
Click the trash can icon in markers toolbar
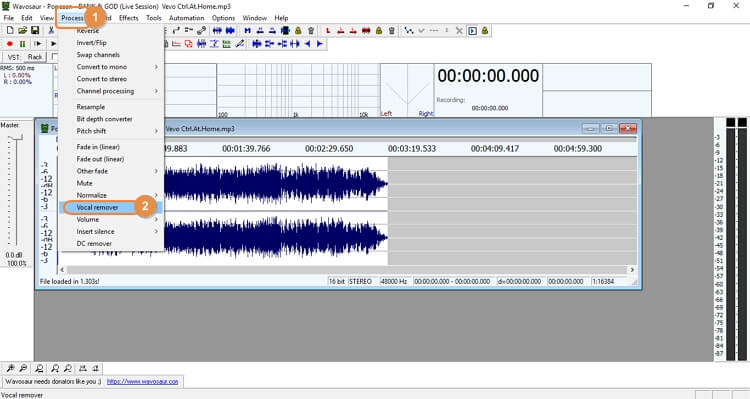click(x=311, y=30)
